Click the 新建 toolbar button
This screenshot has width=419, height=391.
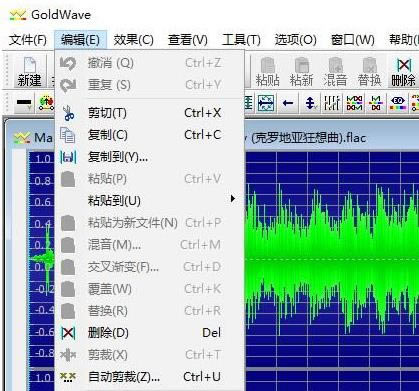point(29,71)
